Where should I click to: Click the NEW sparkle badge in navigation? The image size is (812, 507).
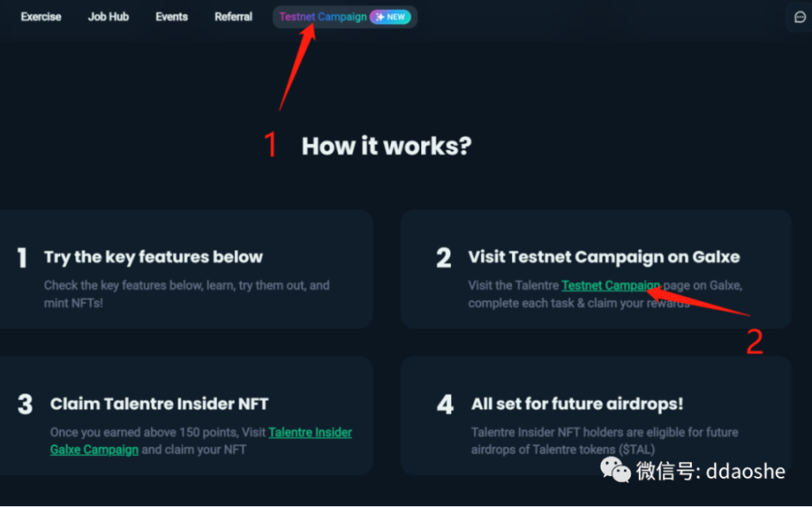pos(390,17)
